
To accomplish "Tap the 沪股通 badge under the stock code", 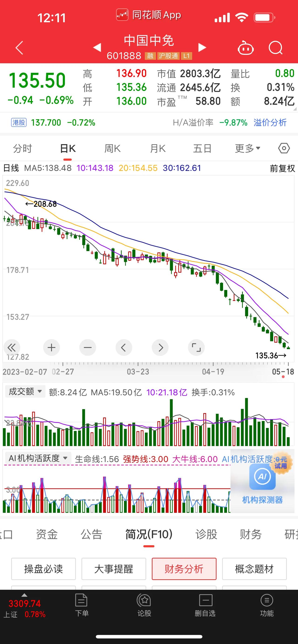I will click(x=168, y=56).
